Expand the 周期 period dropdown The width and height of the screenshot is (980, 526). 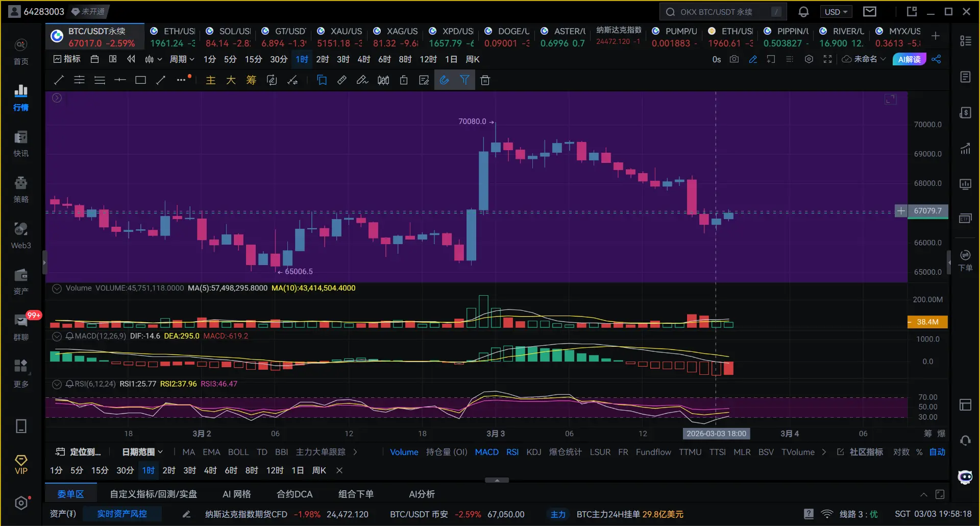click(182, 59)
